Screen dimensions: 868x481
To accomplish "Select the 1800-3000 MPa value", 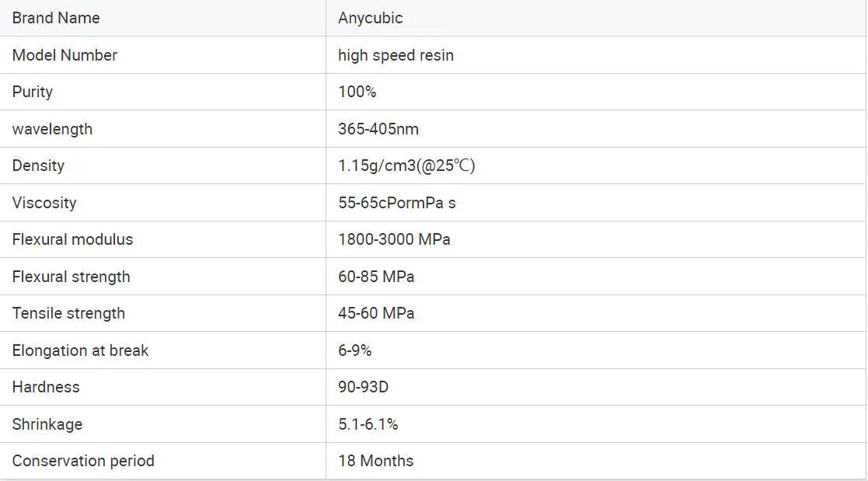I will pyautogui.click(x=394, y=239).
